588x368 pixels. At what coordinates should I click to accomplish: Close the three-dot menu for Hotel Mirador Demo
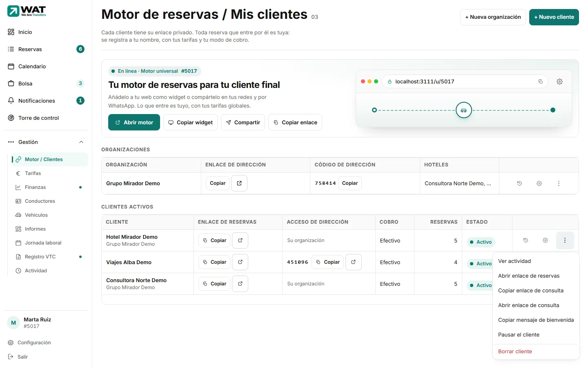tap(565, 240)
